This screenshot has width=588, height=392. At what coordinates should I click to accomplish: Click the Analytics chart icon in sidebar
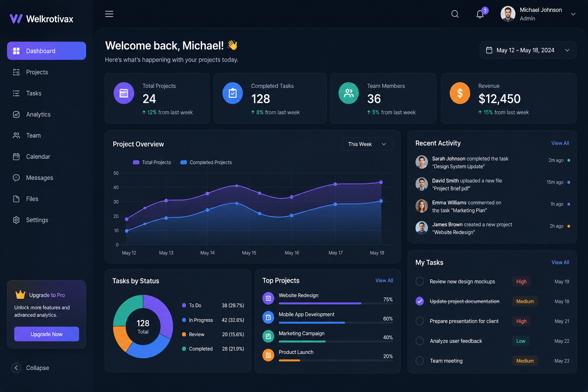click(x=16, y=114)
